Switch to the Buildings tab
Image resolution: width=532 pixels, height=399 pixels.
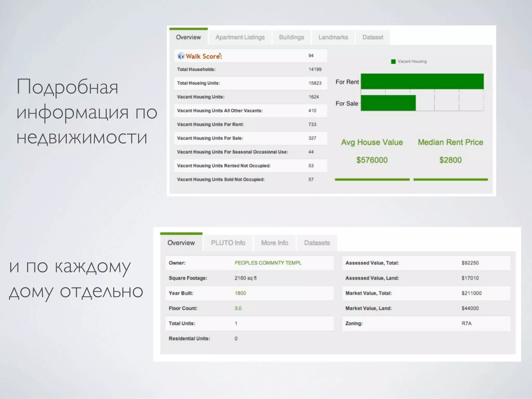point(291,37)
